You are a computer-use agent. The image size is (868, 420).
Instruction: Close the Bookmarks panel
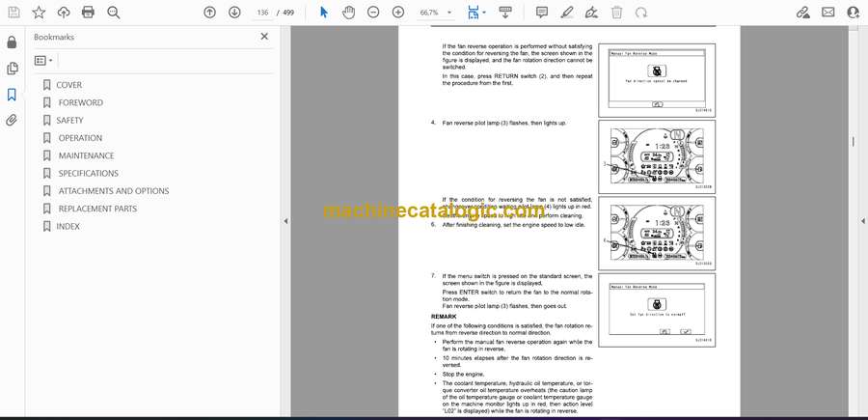(x=264, y=37)
